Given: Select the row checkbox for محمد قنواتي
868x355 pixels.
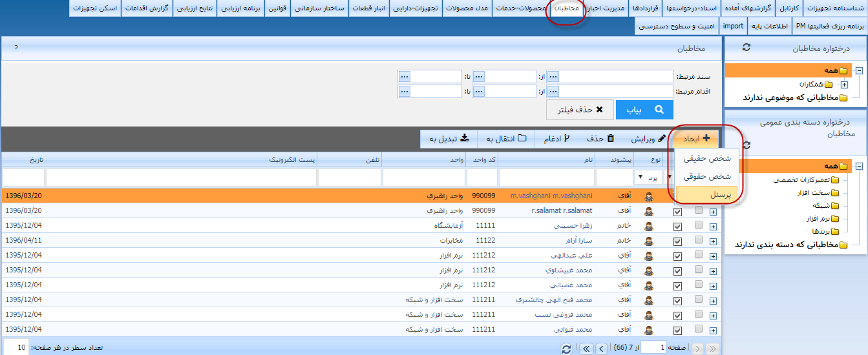Looking at the screenshot, I should [699, 329].
